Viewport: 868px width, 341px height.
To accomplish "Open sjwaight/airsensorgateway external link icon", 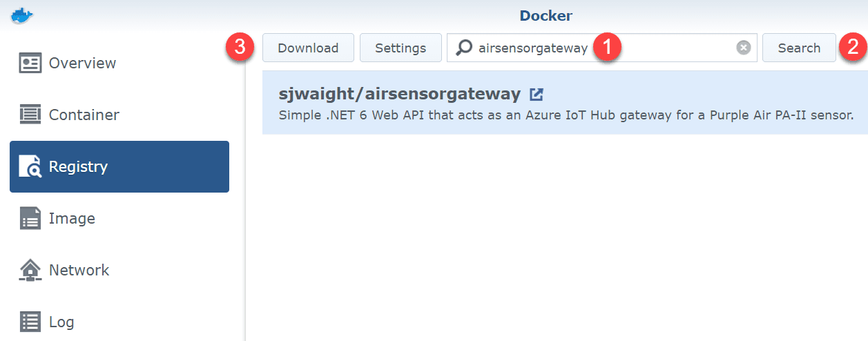I will [x=536, y=94].
